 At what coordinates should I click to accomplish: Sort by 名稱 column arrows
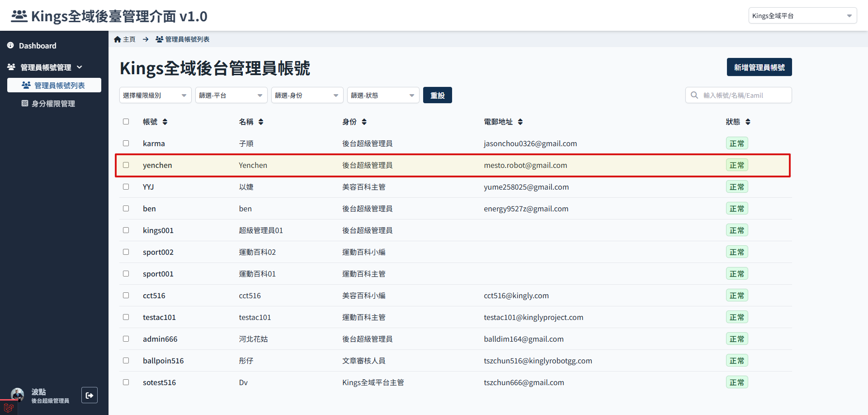point(261,122)
